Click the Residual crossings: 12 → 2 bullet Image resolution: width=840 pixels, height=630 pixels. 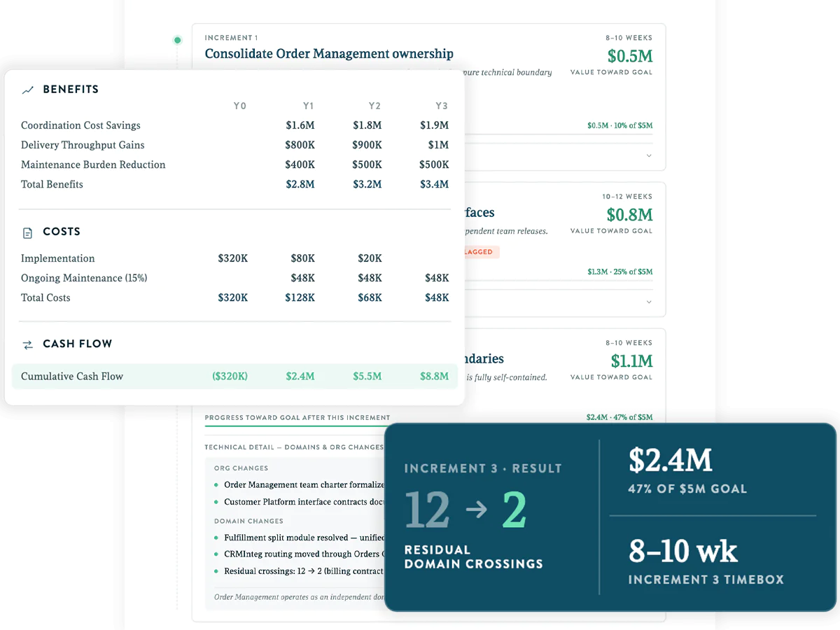pos(300,571)
